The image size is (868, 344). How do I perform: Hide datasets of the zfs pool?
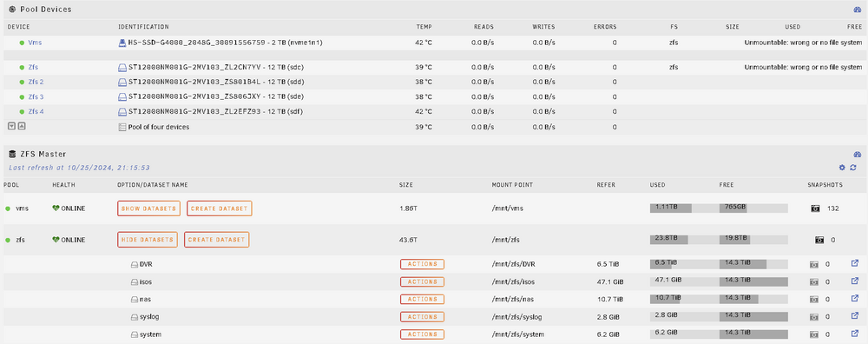pyautogui.click(x=148, y=240)
